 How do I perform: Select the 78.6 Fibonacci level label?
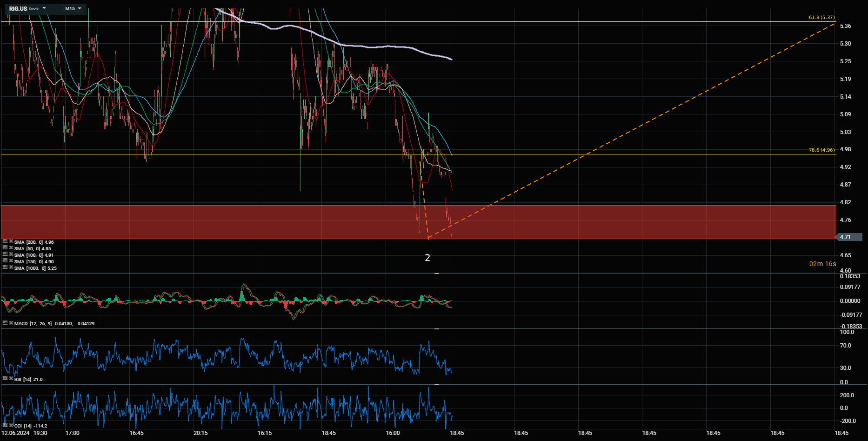[x=821, y=150]
